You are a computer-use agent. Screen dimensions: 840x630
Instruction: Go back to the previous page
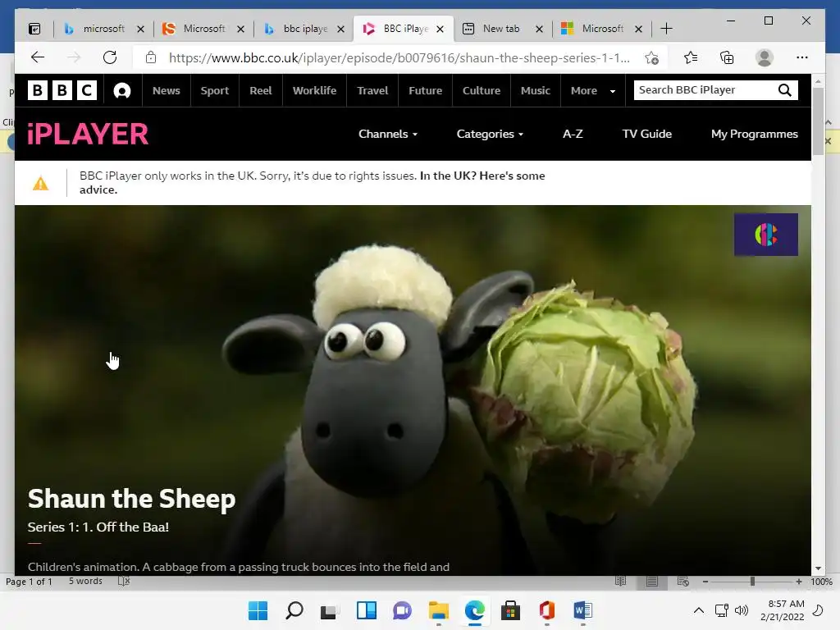click(38, 57)
